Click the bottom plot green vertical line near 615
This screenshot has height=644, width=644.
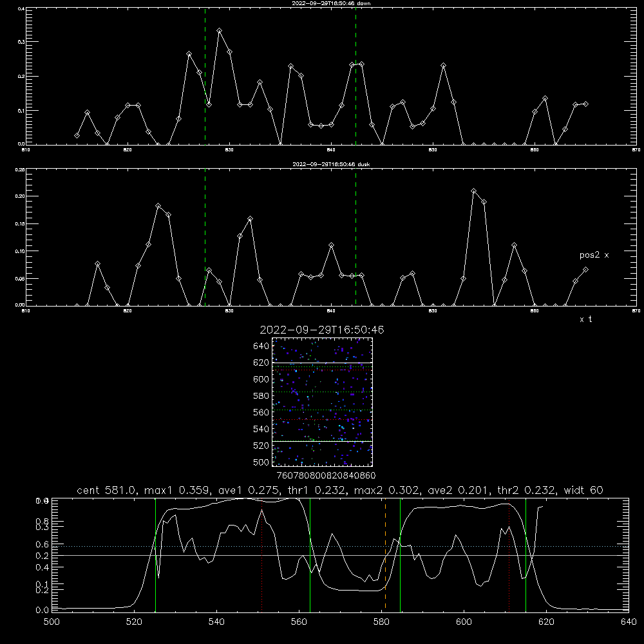point(526,554)
